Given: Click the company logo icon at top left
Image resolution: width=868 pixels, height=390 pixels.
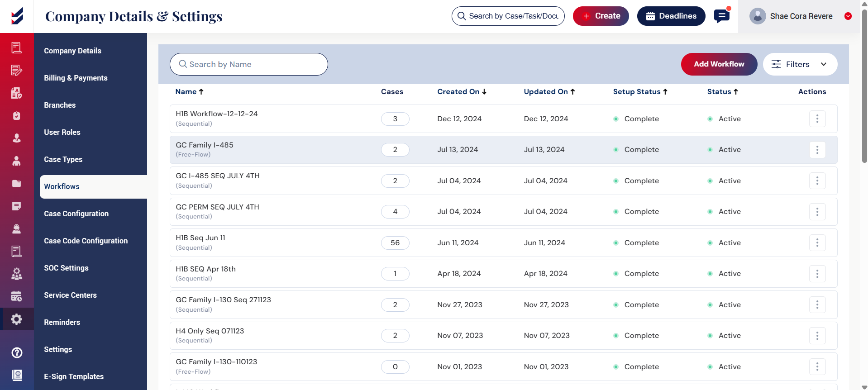Looking at the screenshot, I should coord(17,16).
